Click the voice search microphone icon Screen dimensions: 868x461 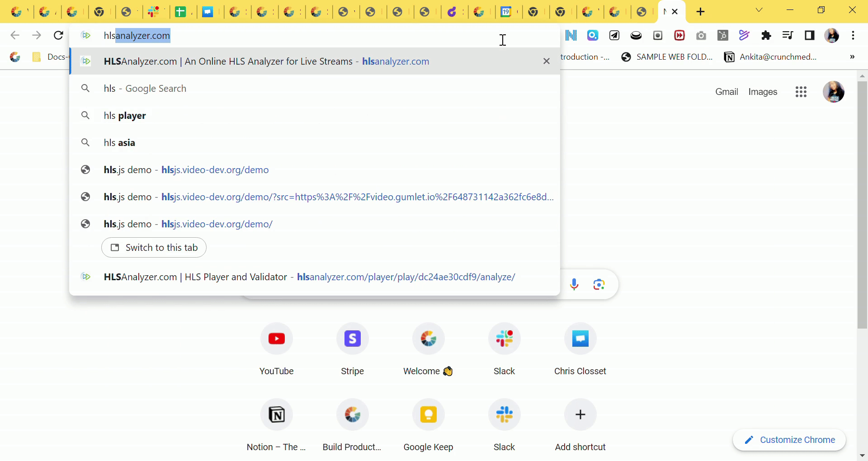coord(574,284)
